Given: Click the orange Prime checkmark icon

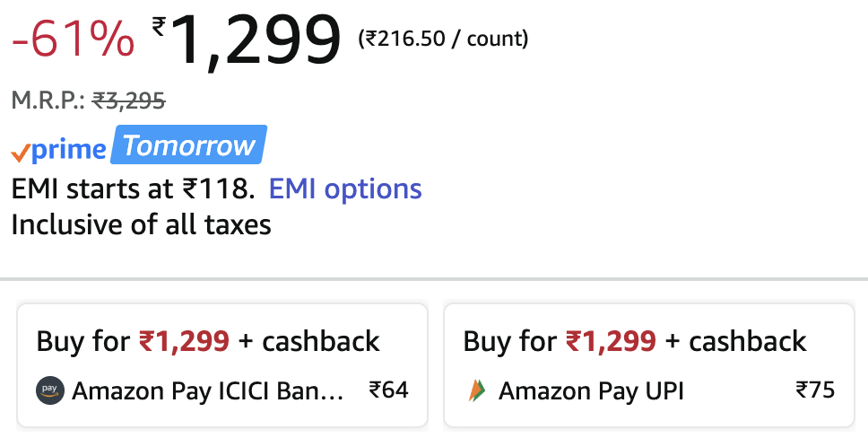Looking at the screenshot, I should click(x=20, y=153).
